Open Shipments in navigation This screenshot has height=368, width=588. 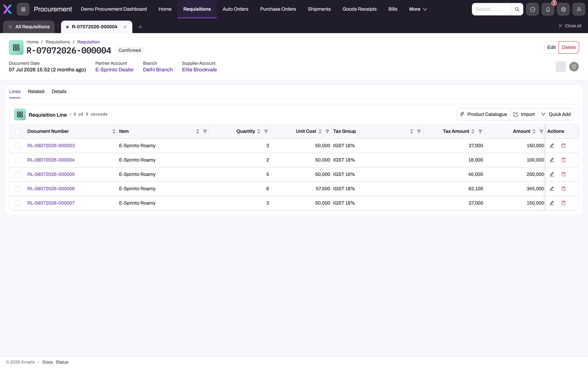[x=319, y=9]
